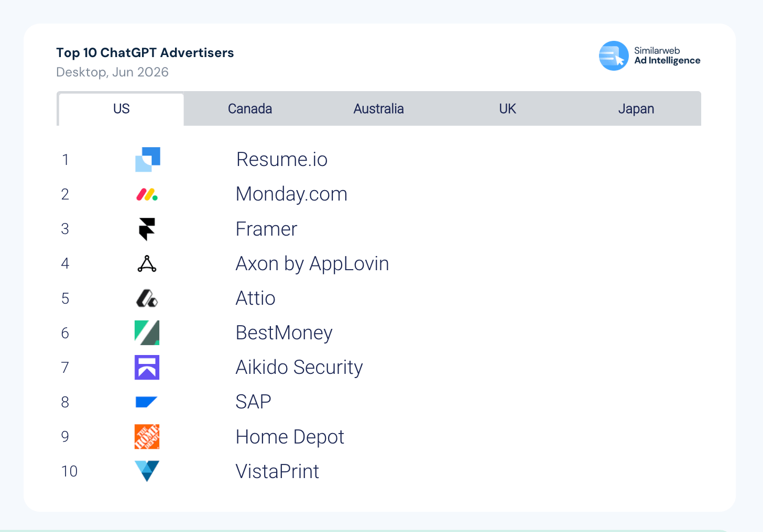Click the Monday.com advertiser name

point(291,194)
